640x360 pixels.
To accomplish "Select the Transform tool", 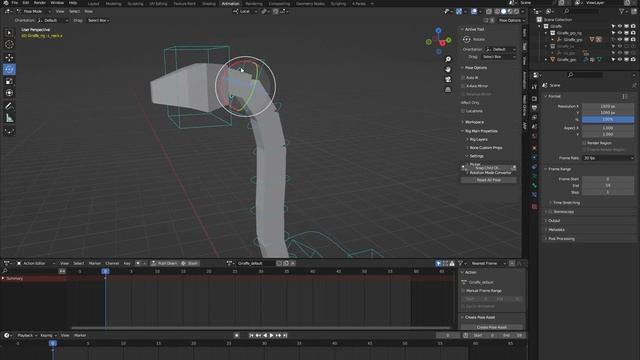I will click(x=9, y=93).
